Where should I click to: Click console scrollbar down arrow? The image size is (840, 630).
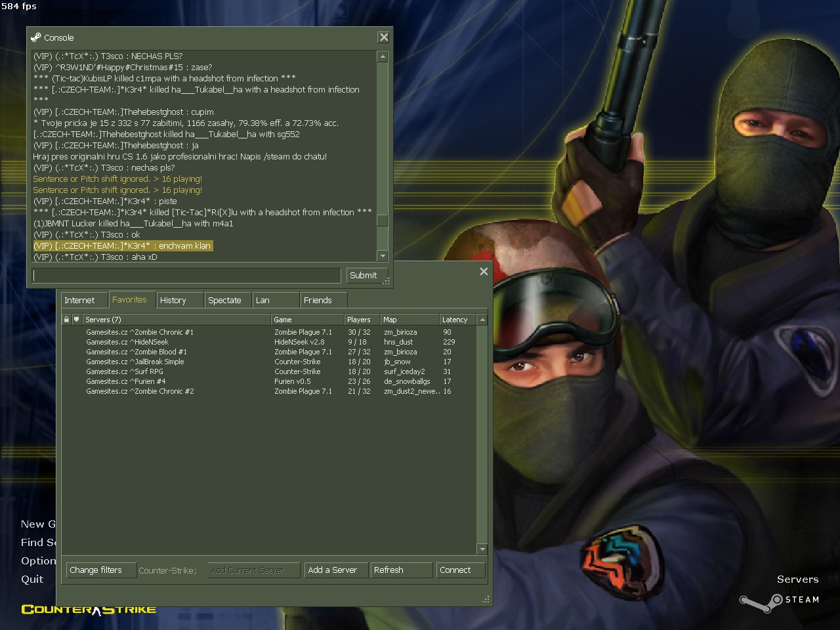[x=382, y=256]
